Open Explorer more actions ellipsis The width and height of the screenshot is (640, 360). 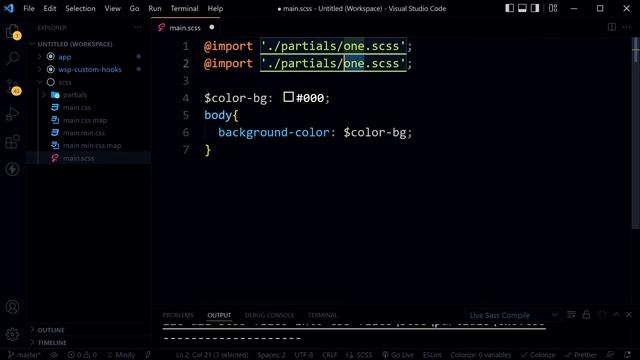[x=137, y=28]
